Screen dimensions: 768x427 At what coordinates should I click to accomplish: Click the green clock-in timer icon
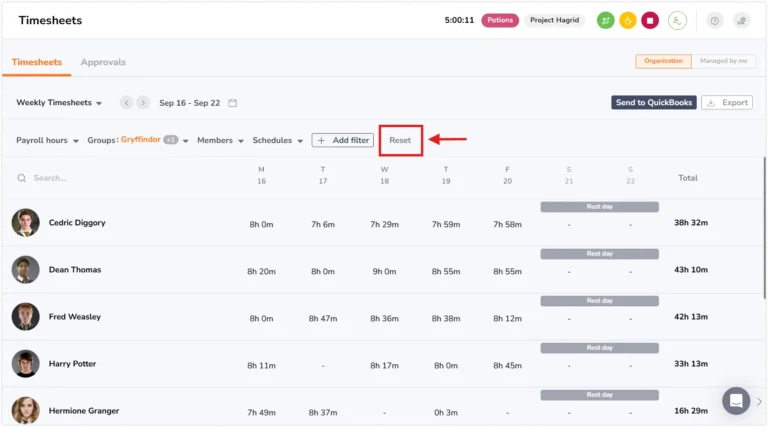pyautogui.click(x=605, y=21)
